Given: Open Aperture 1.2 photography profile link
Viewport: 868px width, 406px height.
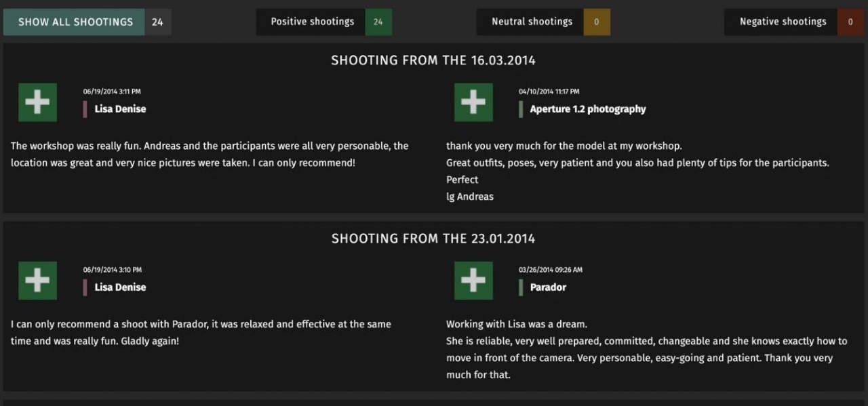Looking at the screenshot, I should (588, 109).
